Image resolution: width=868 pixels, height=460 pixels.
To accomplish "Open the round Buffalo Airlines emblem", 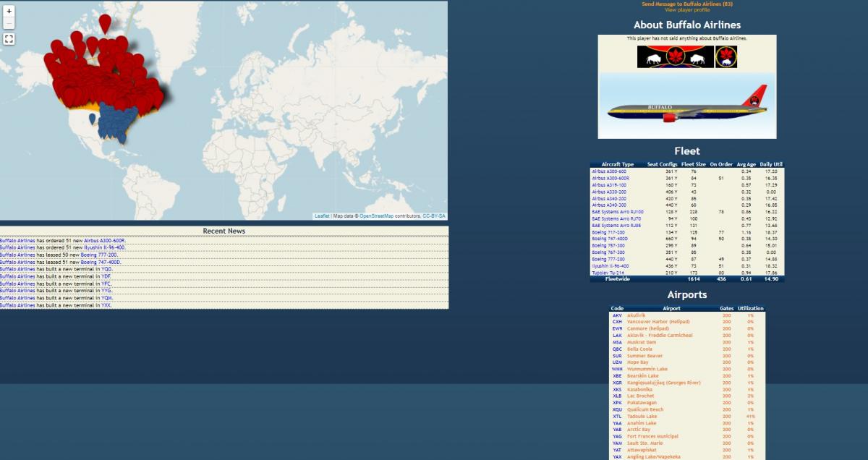I will coord(726,57).
